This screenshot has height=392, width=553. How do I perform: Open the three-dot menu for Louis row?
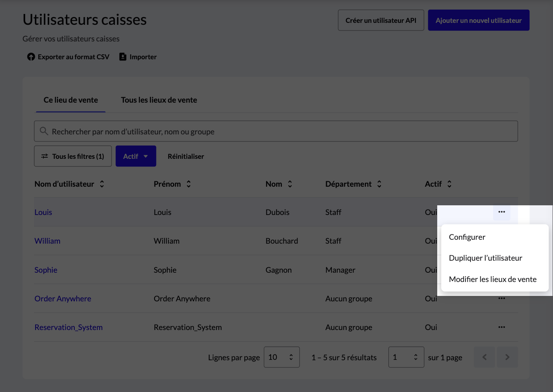click(501, 212)
